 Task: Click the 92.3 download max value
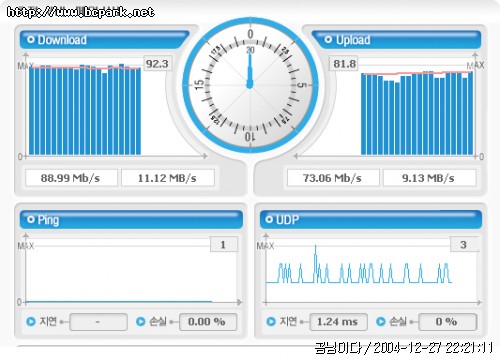click(x=157, y=63)
